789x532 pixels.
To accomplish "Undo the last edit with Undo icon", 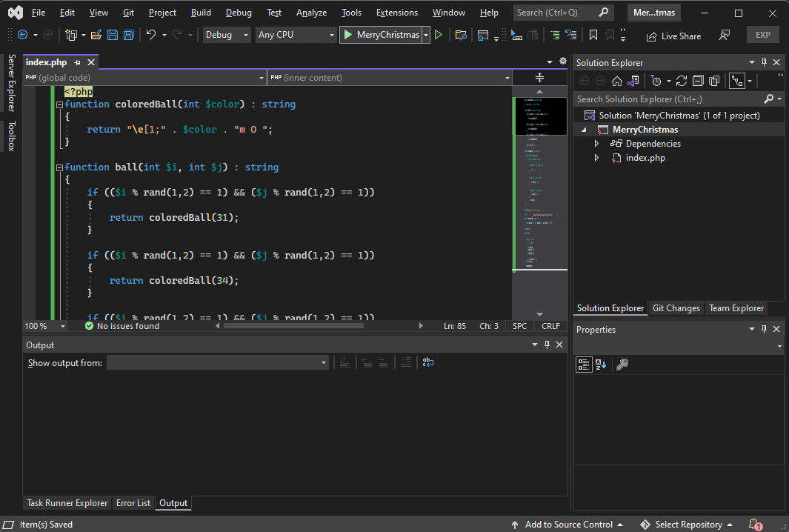I will [x=151, y=35].
